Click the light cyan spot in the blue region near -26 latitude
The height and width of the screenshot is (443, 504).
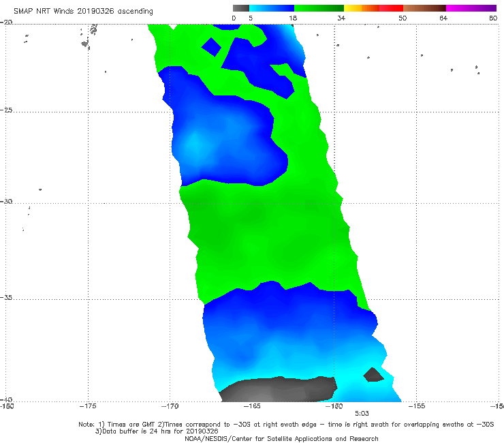click(x=195, y=143)
